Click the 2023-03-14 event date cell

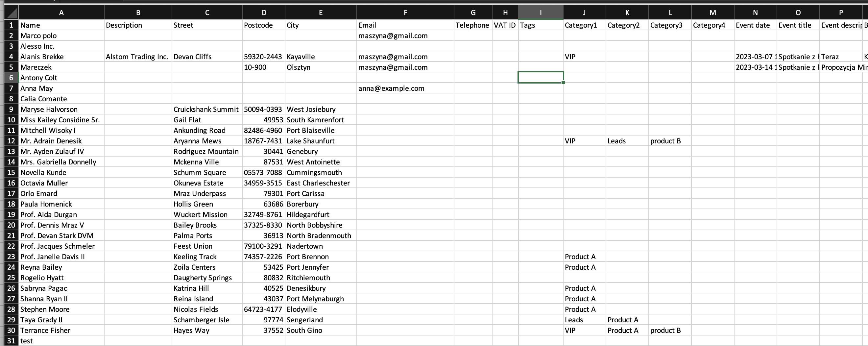tap(755, 67)
